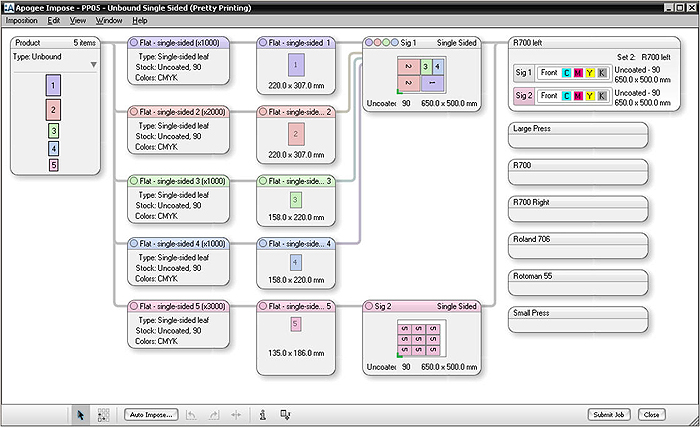700x427 pixels.
Task: Click the redo arrow icon
Action: [215, 414]
